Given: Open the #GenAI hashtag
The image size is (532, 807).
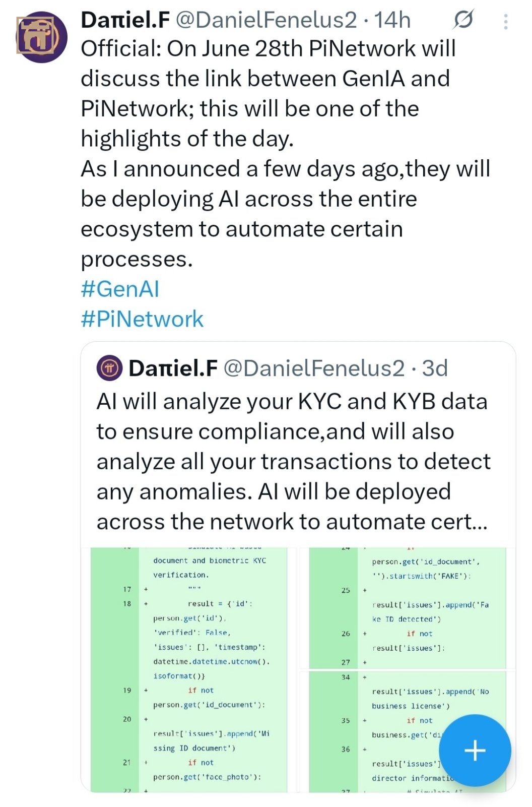Looking at the screenshot, I should [x=120, y=289].
